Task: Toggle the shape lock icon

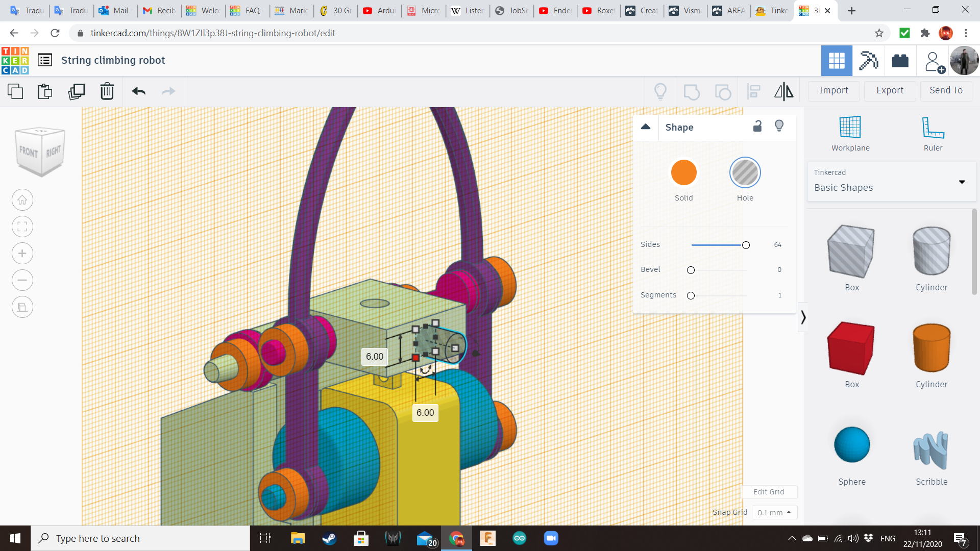Action: pos(757,127)
